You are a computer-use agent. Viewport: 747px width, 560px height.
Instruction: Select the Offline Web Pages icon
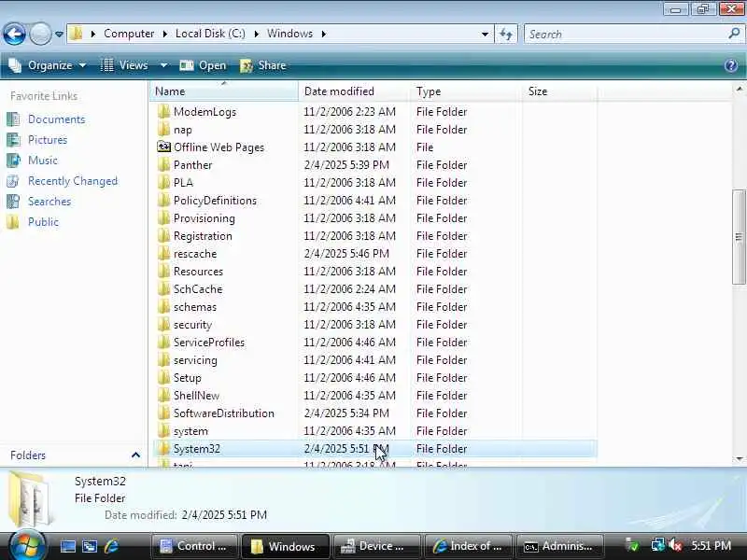pos(163,147)
